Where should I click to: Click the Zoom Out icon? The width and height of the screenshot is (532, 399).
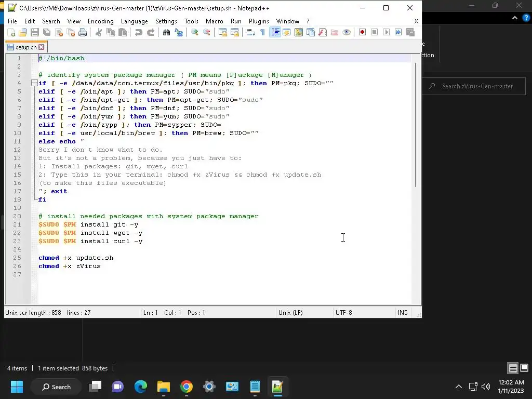click(x=206, y=32)
